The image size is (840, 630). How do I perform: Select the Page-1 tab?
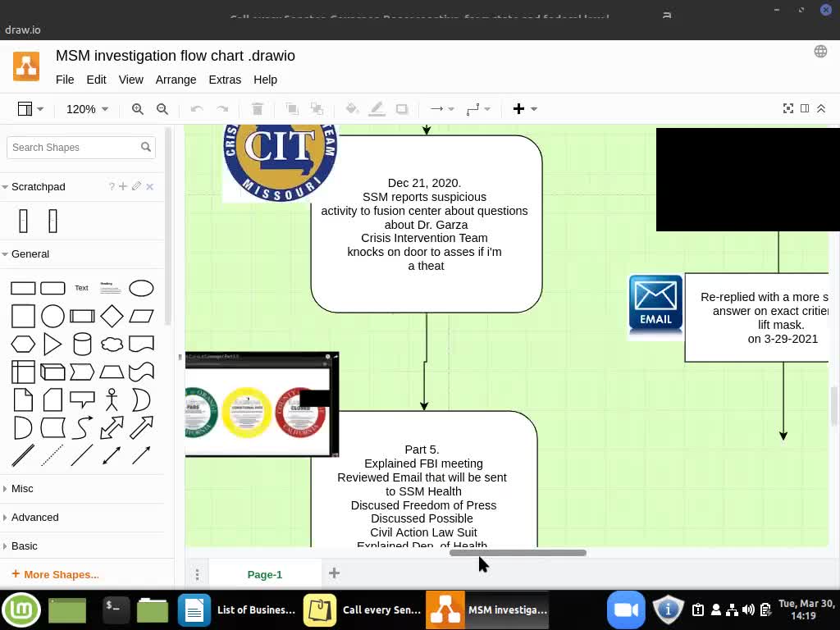[x=265, y=574]
